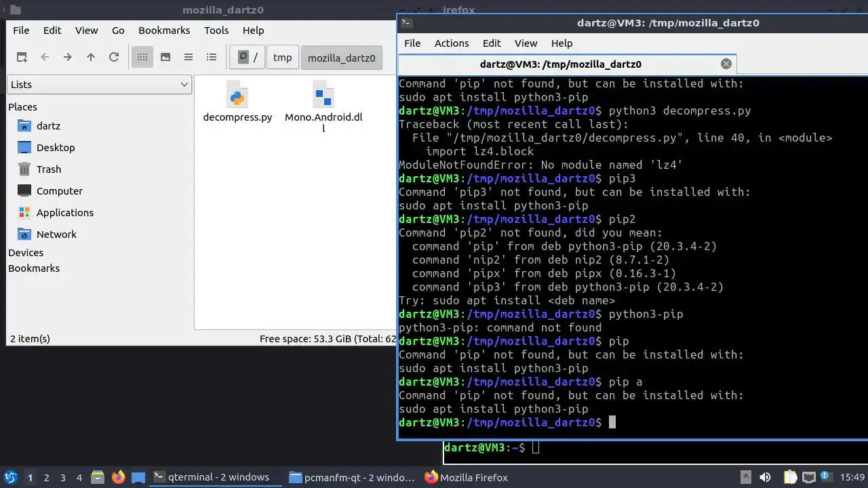Viewport: 868px width, 488px height.
Task: Click the Bookmarks sidebar heading
Action: (x=34, y=268)
